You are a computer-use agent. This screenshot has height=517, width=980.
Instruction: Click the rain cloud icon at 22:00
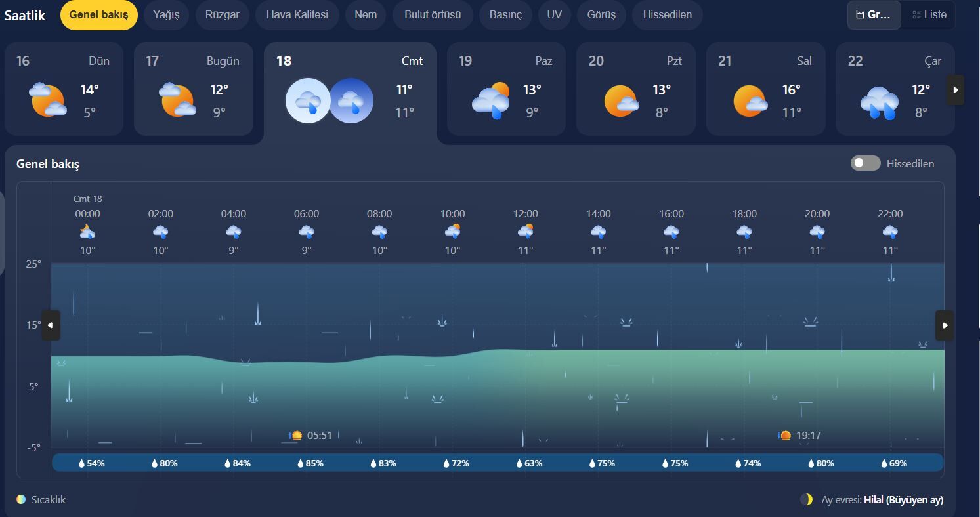point(890,231)
